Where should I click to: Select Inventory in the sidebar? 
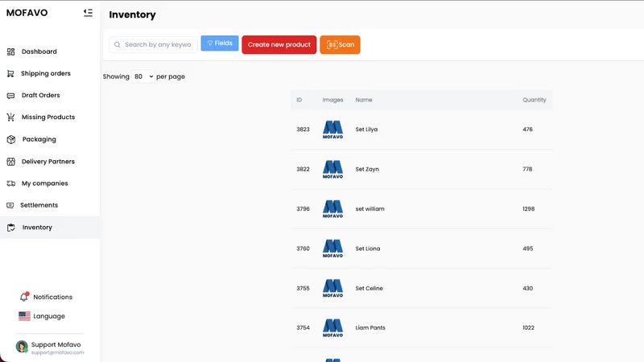pyautogui.click(x=50, y=228)
